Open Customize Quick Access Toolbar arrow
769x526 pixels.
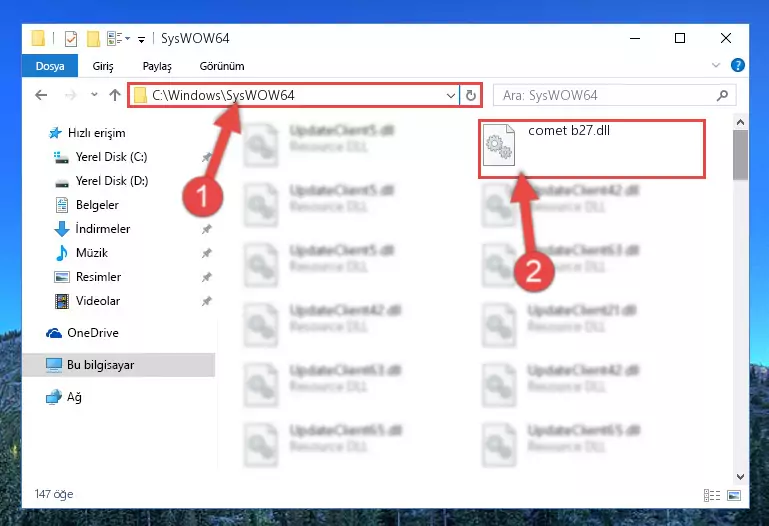click(x=141, y=40)
